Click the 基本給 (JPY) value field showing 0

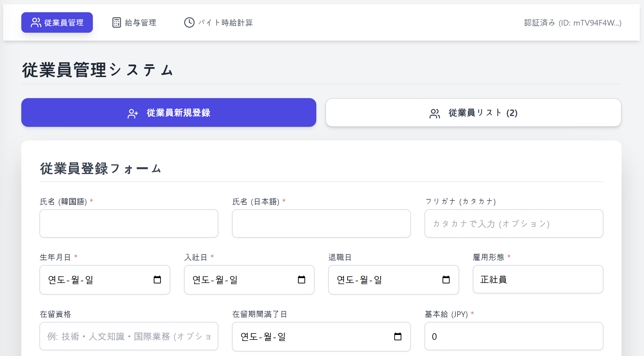(513, 336)
